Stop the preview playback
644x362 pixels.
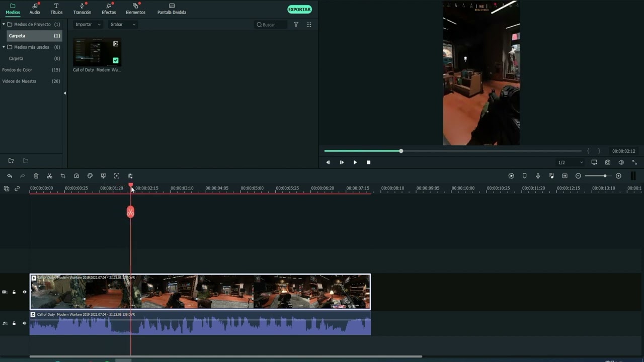[368, 162]
